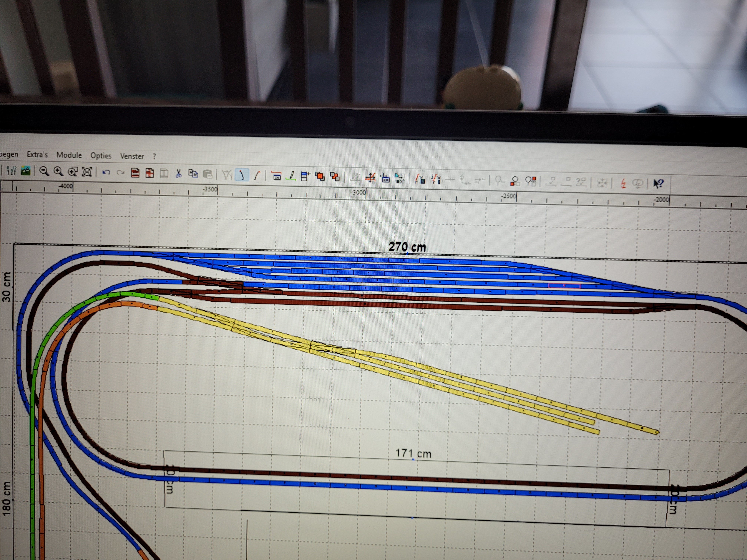Click the grayed-out page icon

point(164,174)
